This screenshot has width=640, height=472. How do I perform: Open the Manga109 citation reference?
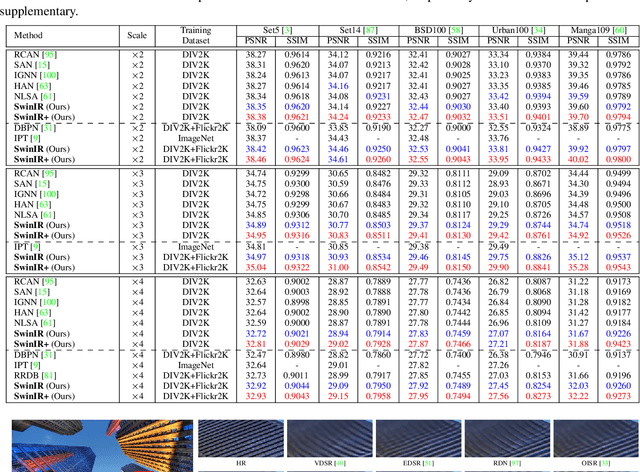pos(618,32)
